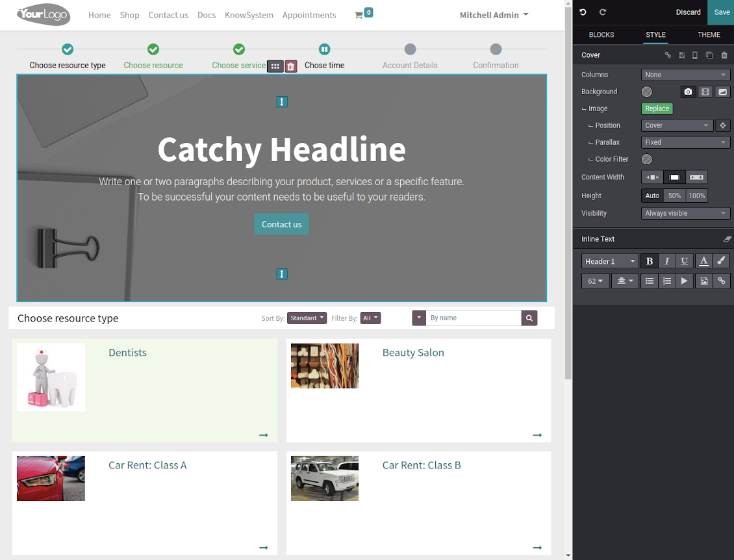Viewport: 734px width, 560px height.
Task: Open the Color Filter swatch
Action: 647,159
